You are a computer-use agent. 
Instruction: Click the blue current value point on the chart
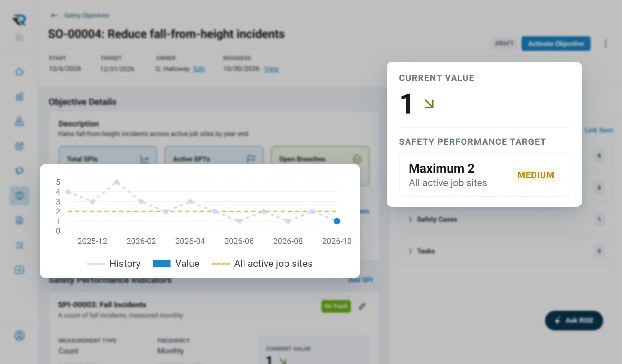tap(337, 221)
